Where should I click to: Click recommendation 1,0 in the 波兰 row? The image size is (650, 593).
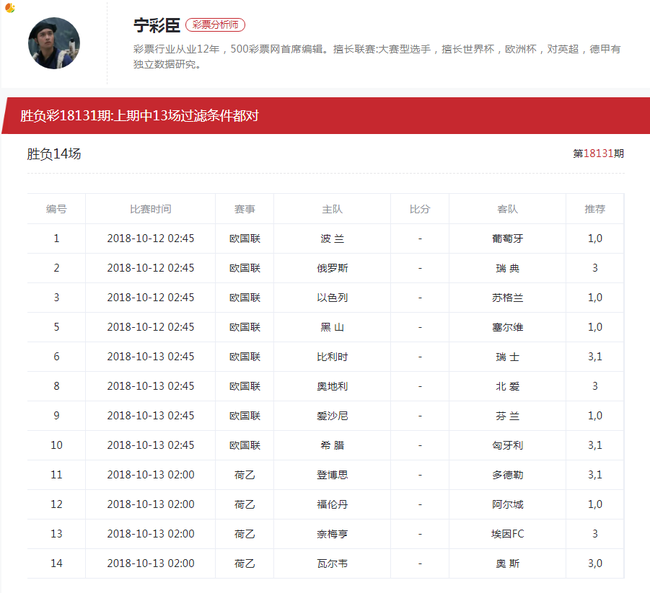point(595,238)
